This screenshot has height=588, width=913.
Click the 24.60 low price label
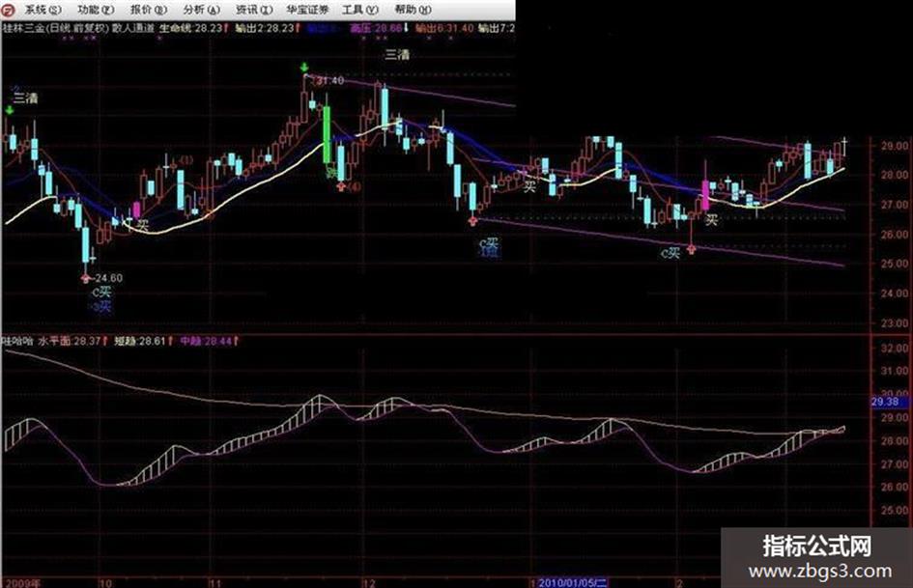109,278
